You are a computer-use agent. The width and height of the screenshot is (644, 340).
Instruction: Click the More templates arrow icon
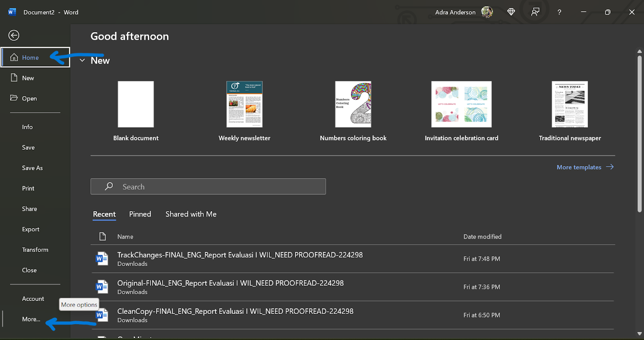coord(610,167)
